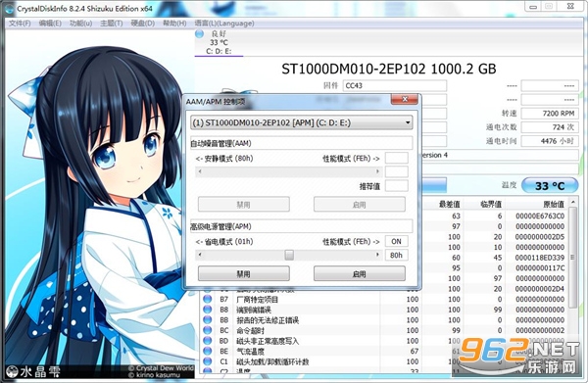Click the grayed AAM 禁用 button
The width and height of the screenshot is (588, 383).
244,205
